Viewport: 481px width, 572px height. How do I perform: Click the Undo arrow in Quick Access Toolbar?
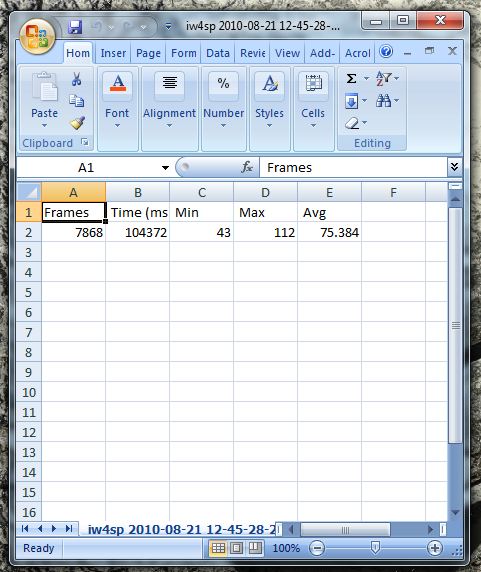click(x=97, y=27)
